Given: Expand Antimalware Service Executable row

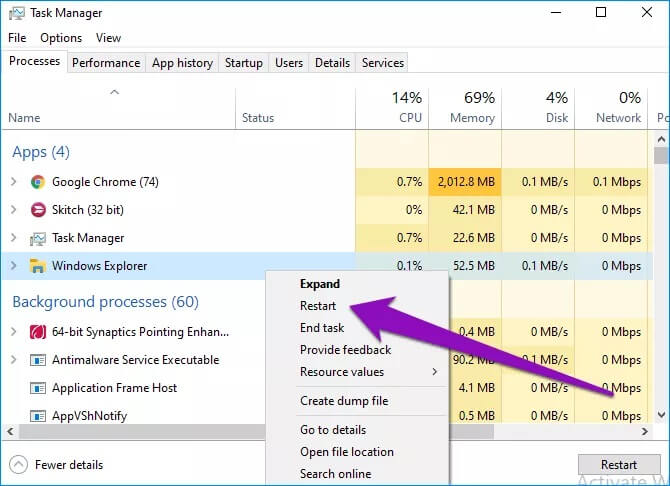Looking at the screenshot, I should point(13,359).
